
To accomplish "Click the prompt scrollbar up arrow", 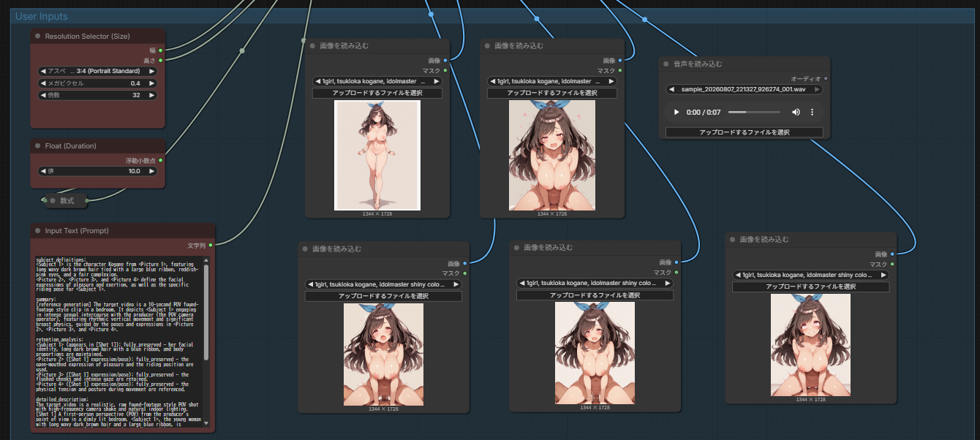I will (x=206, y=259).
